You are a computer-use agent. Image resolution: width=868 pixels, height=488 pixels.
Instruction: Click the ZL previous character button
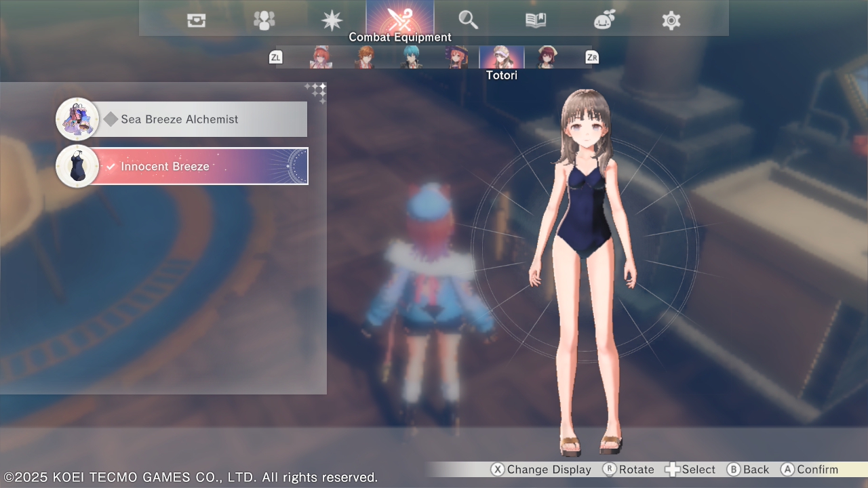pos(275,58)
